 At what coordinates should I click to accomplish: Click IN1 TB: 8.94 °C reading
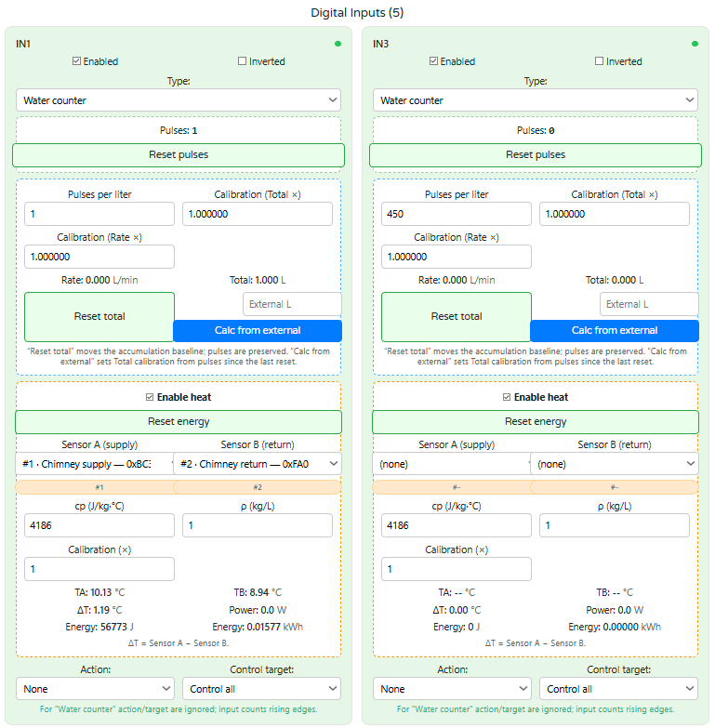click(x=258, y=592)
